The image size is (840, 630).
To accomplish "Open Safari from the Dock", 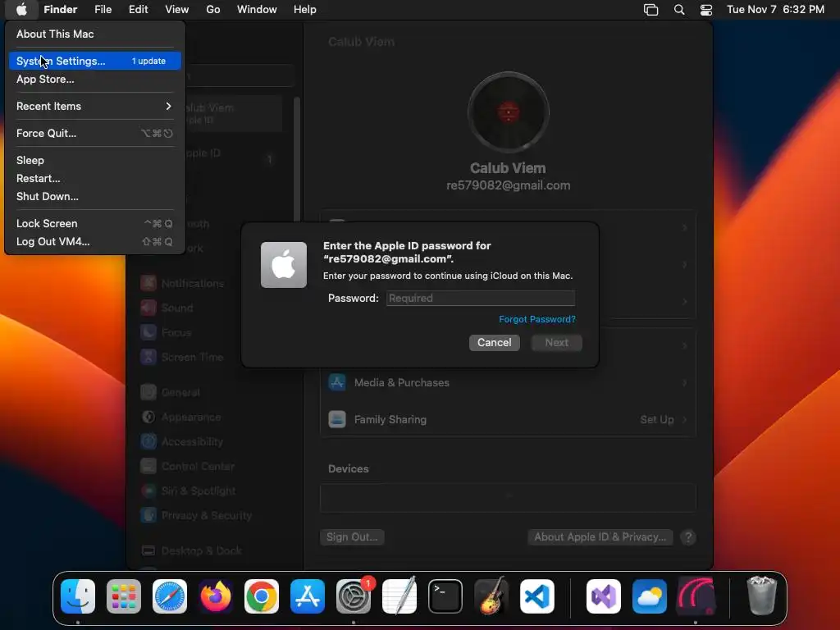I will pos(170,596).
